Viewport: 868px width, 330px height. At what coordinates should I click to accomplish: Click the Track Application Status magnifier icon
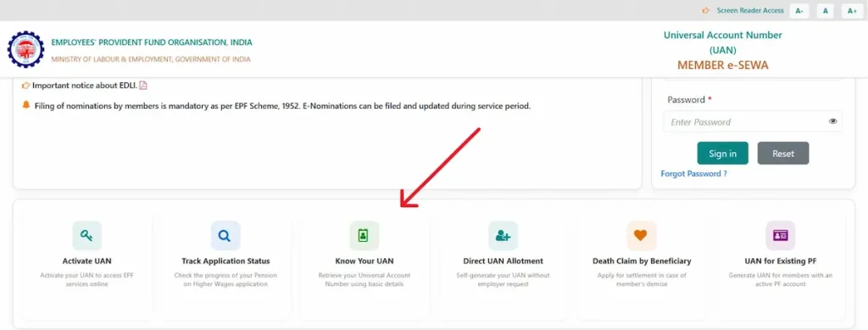[225, 235]
